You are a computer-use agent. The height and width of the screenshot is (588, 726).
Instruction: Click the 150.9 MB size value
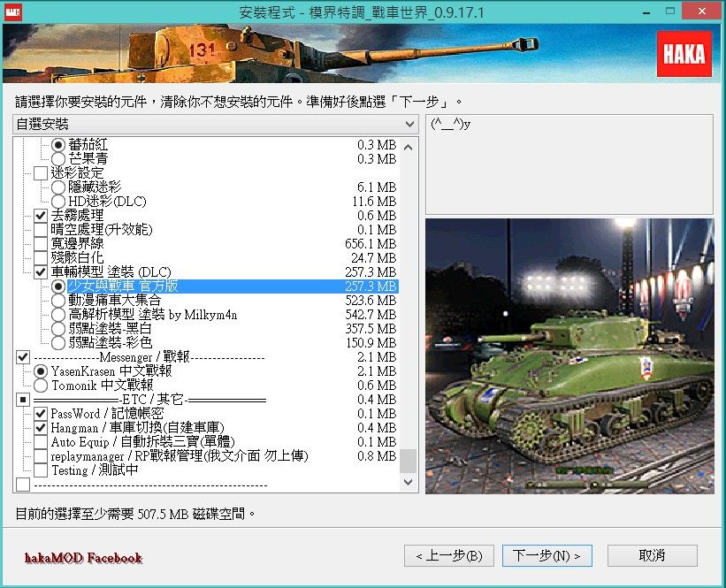click(x=371, y=343)
